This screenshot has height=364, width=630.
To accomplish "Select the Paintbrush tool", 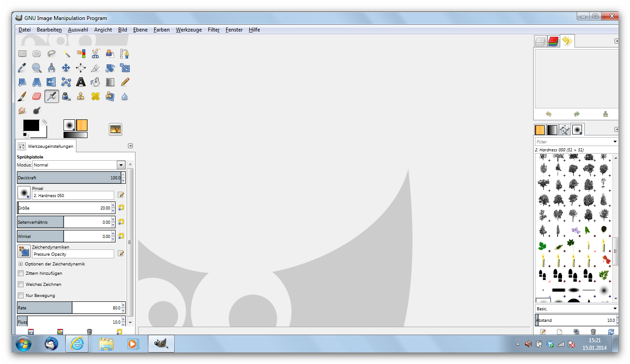I will pyautogui.click(x=22, y=96).
